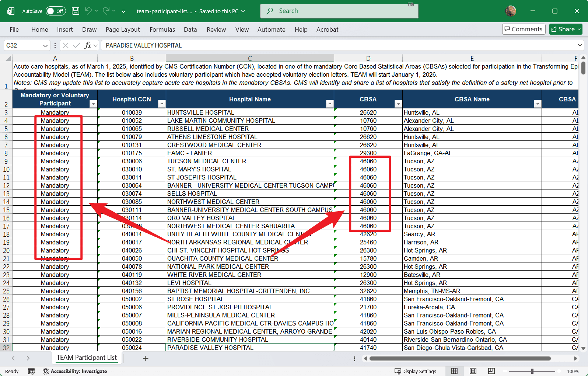This screenshot has width=588, height=376.
Task: Open filter dropdown for Mandatory or Voluntary Participant
Action: pyautogui.click(x=93, y=104)
